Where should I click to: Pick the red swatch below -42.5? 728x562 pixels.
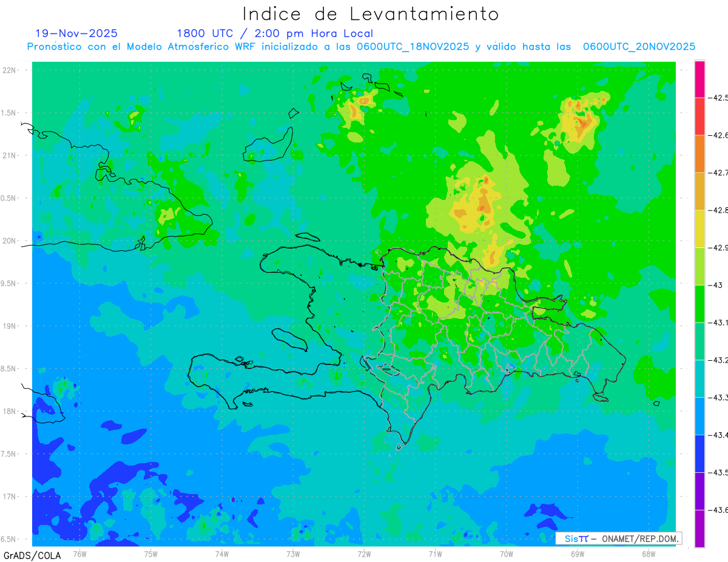pyautogui.click(x=699, y=116)
